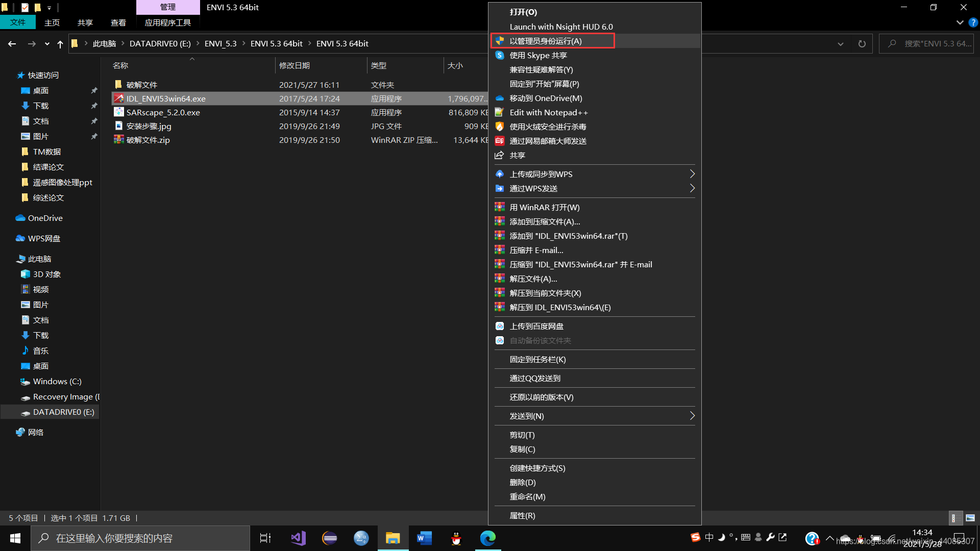The image size is (980, 551).
Task: Switch to large icons view
Action: pos(970,518)
